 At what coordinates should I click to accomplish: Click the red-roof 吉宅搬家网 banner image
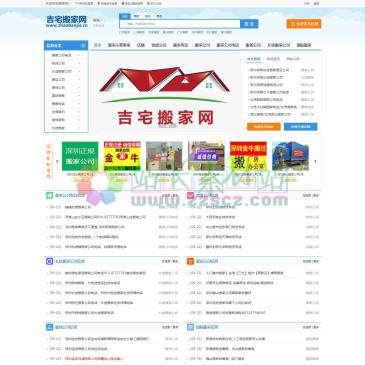166,93
